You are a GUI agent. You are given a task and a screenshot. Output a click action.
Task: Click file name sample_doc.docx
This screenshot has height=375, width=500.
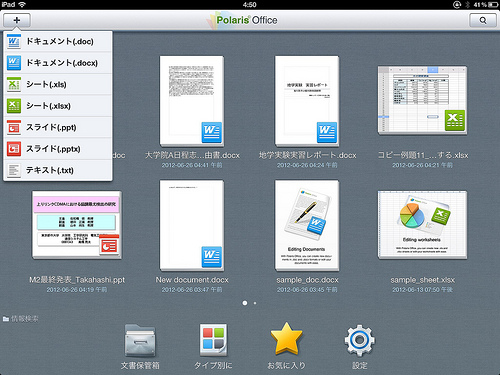pos(307,280)
